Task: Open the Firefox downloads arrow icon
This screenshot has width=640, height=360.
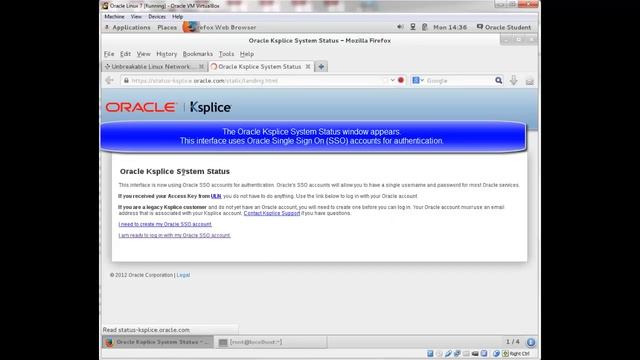Action: 513,81
